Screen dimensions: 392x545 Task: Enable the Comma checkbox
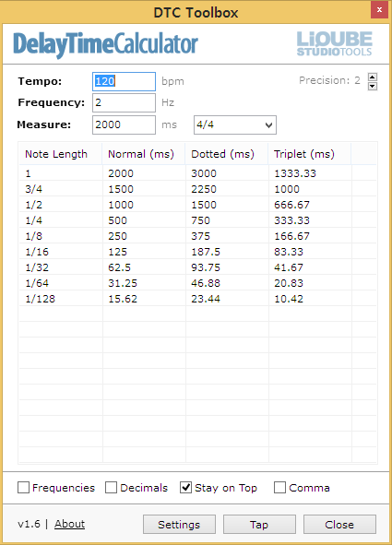[x=279, y=488]
